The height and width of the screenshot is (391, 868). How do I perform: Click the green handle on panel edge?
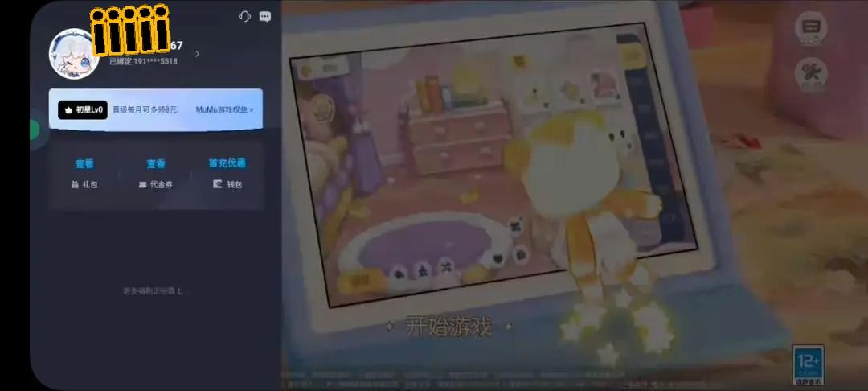pyautogui.click(x=35, y=130)
